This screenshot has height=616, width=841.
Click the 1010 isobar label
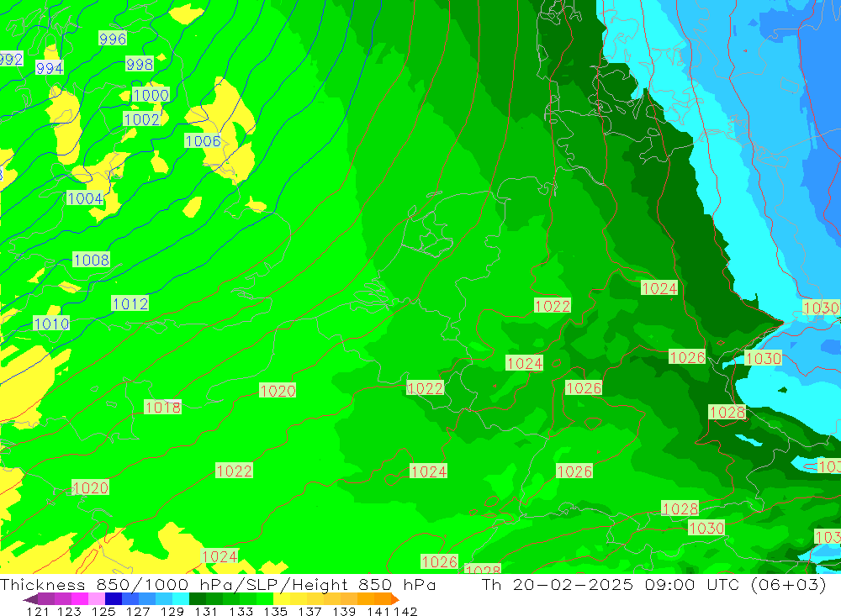[x=51, y=324]
